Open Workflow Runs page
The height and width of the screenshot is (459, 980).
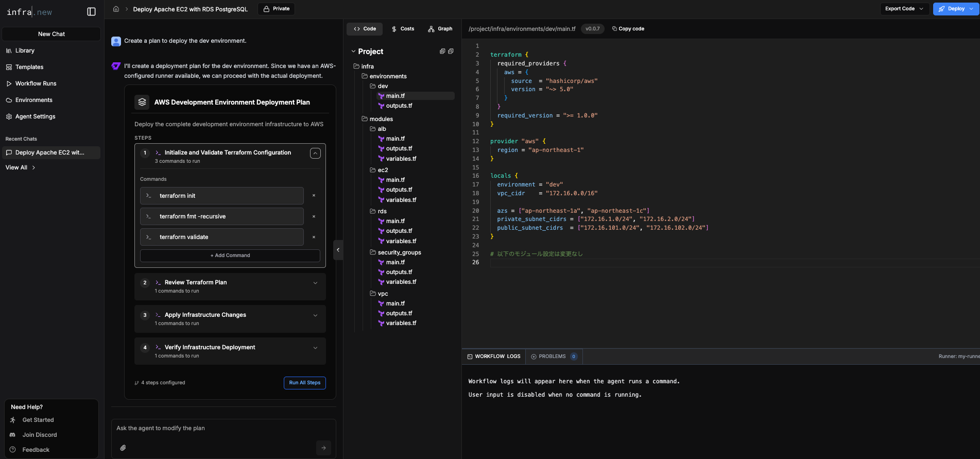[36, 83]
